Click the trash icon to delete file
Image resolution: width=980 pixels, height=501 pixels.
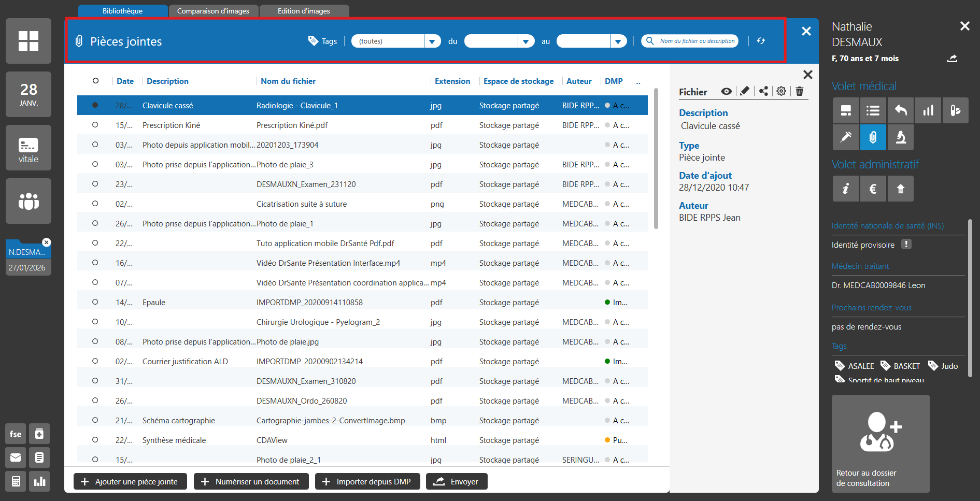pos(800,91)
